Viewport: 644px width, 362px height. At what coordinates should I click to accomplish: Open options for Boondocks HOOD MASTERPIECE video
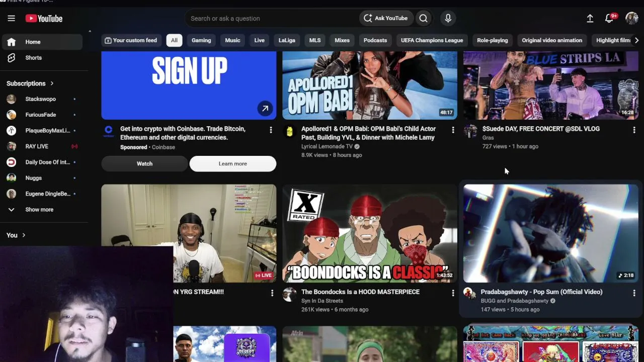pos(453,293)
